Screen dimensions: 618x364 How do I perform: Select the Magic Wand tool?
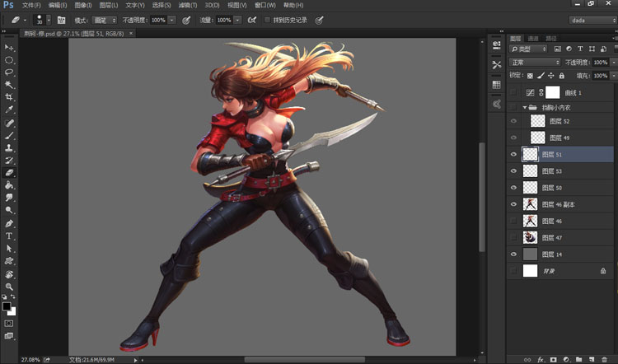click(9, 85)
